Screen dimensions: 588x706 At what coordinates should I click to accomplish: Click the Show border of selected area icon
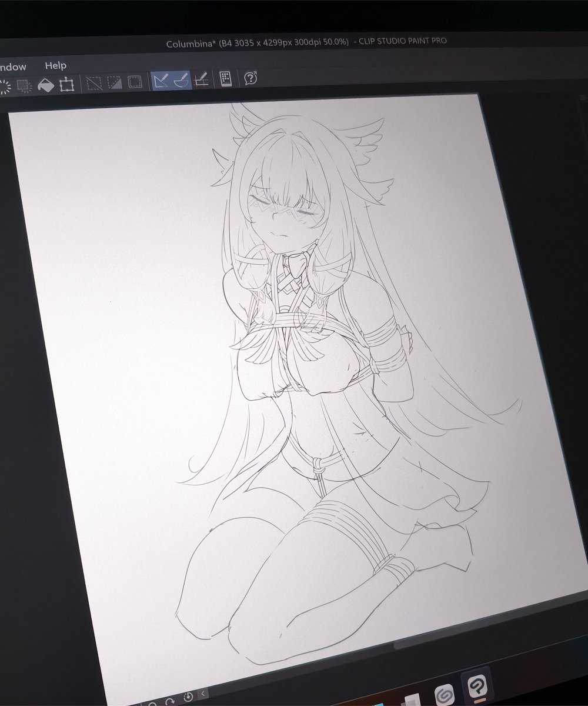135,81
